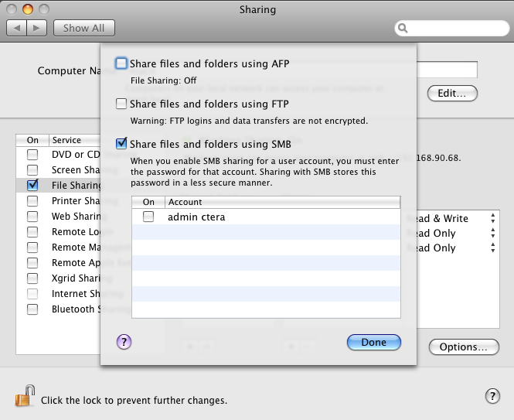514x420 pixels.
Task: Click the Show All button
Action: (x=84, y=28)
